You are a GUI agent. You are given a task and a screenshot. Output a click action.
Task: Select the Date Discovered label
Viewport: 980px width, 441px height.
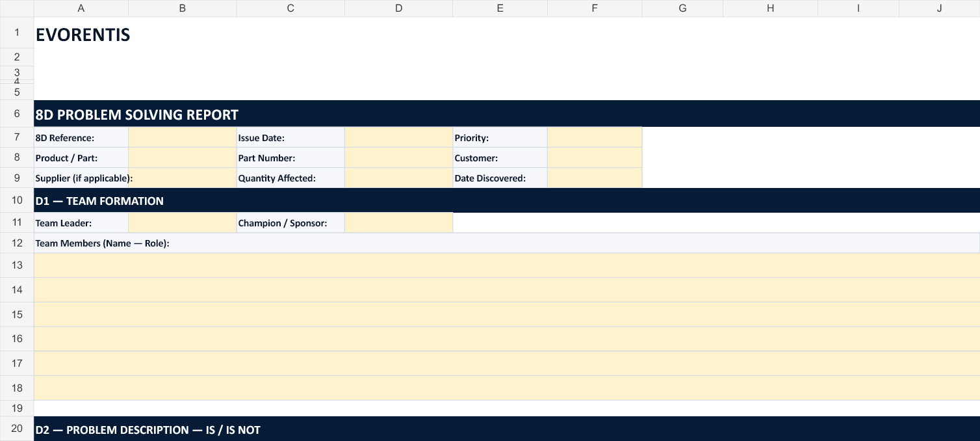(500, 178)
